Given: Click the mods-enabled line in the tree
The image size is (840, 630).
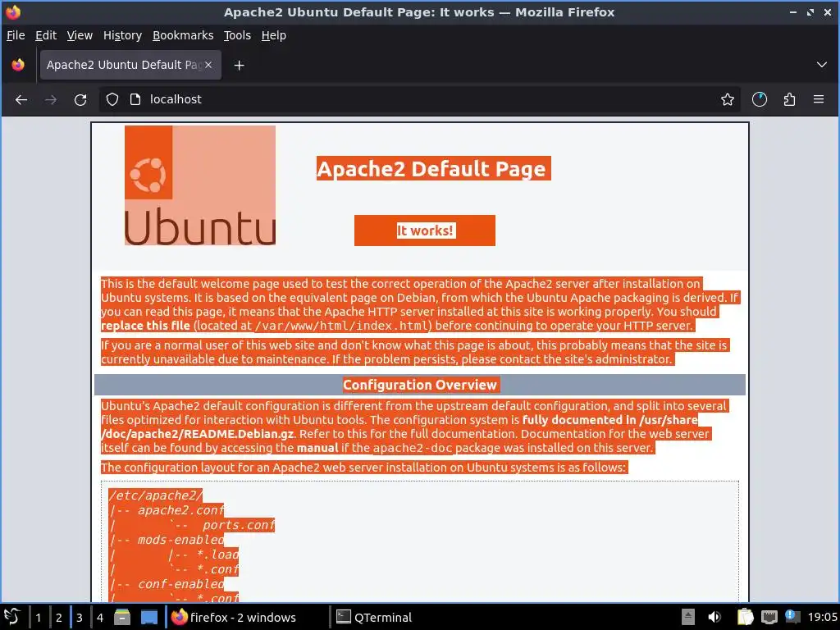Looking at the screenshot, I should [180, 540].
